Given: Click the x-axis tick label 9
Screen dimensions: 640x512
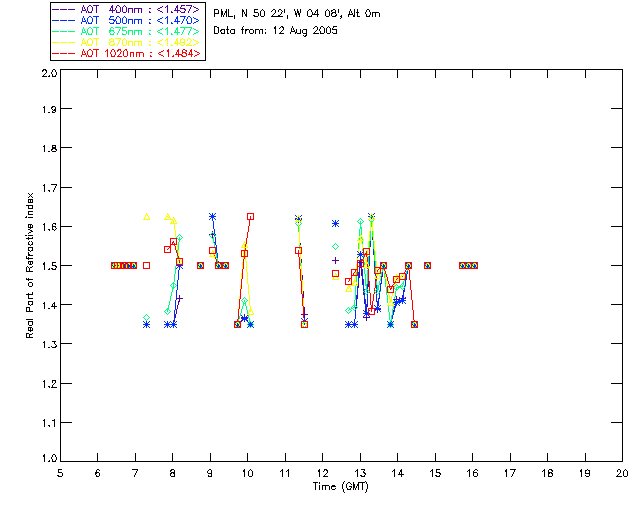Looking at the screenshot, I should pyautogui.click(x=210, y=473).
